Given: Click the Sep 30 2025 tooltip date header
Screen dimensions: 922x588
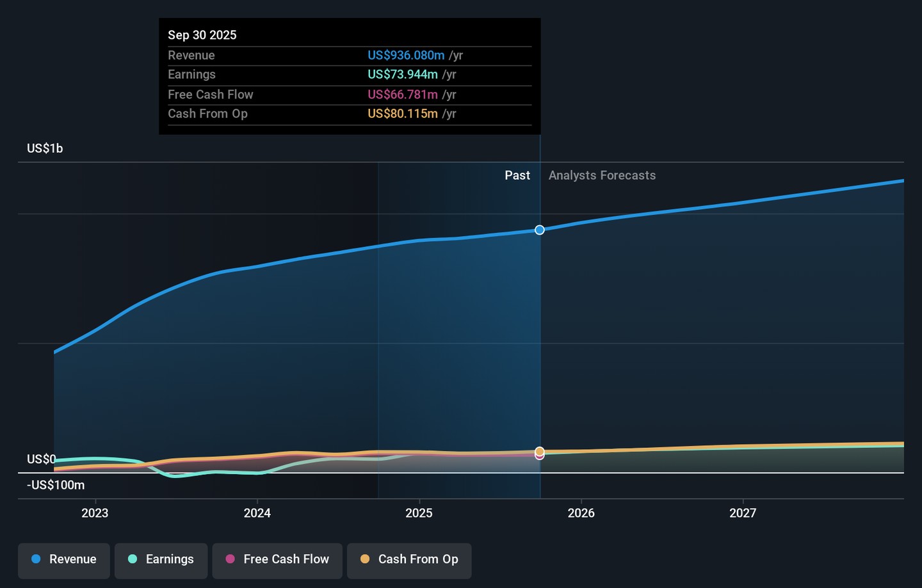Looking at the screenshot, I should coord(202,35).
